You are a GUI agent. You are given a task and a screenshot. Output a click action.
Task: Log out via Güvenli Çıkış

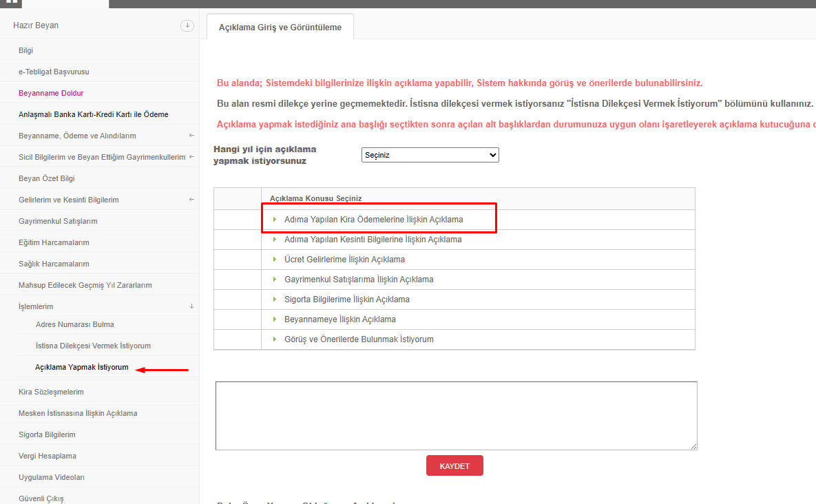[41, 498]
